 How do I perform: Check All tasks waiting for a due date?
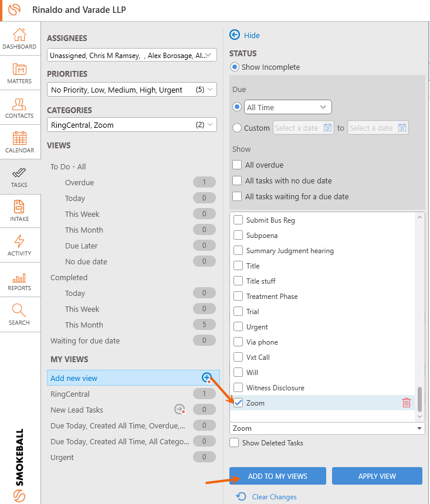click(x=237, y=196)
